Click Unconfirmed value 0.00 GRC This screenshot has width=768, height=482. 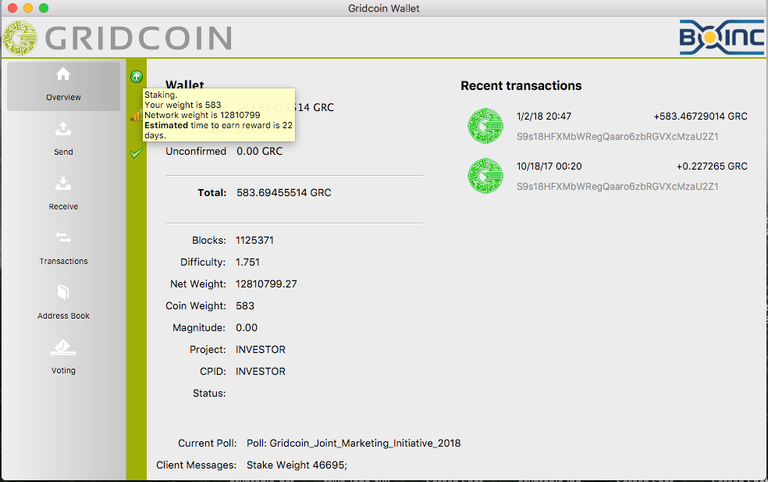point(259,151)
